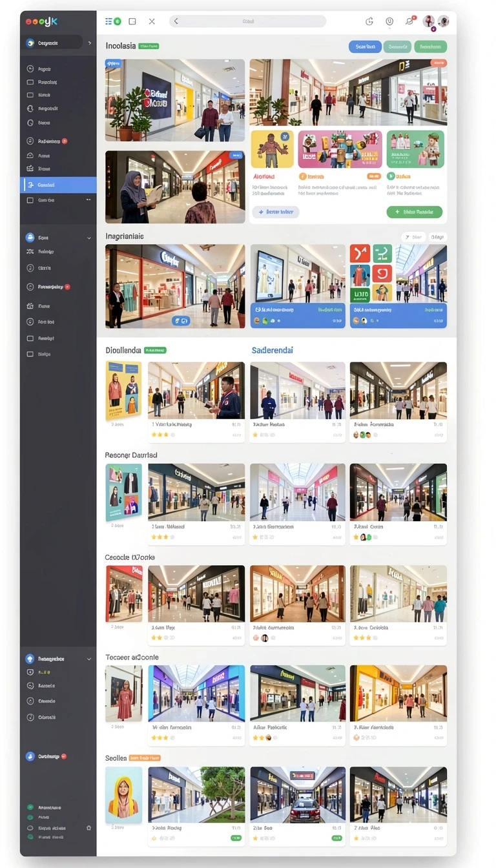Click green badge beside the Dioollenda heading
The image size is (496, 868).
coord(155,350)
